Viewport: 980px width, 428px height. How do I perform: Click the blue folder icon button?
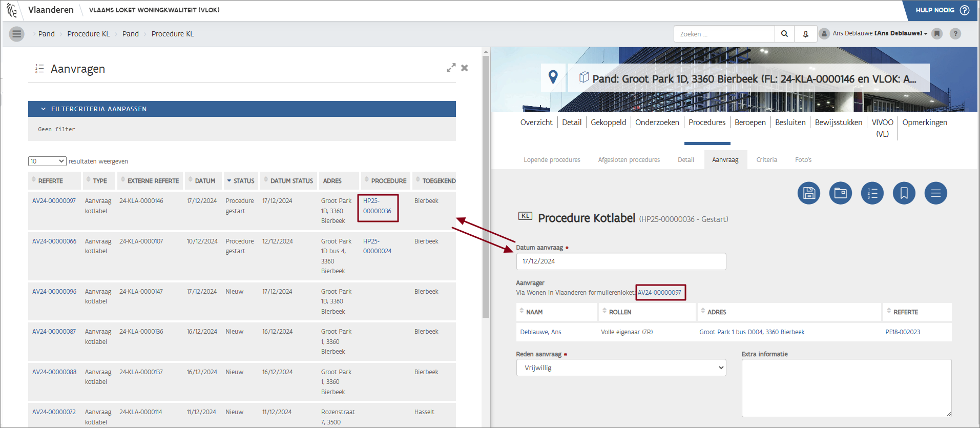(x=840, y=193)
